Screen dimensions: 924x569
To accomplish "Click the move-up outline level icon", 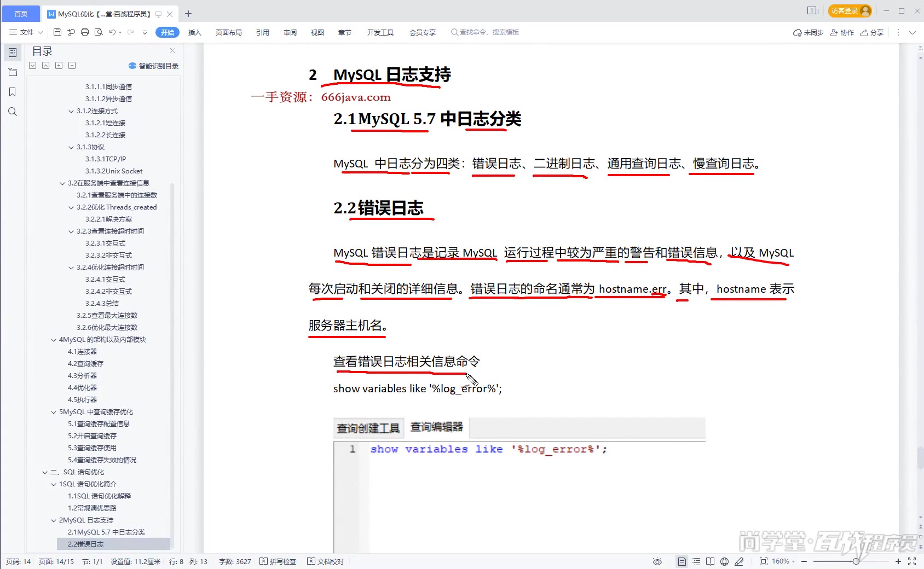I will point(45,66).
